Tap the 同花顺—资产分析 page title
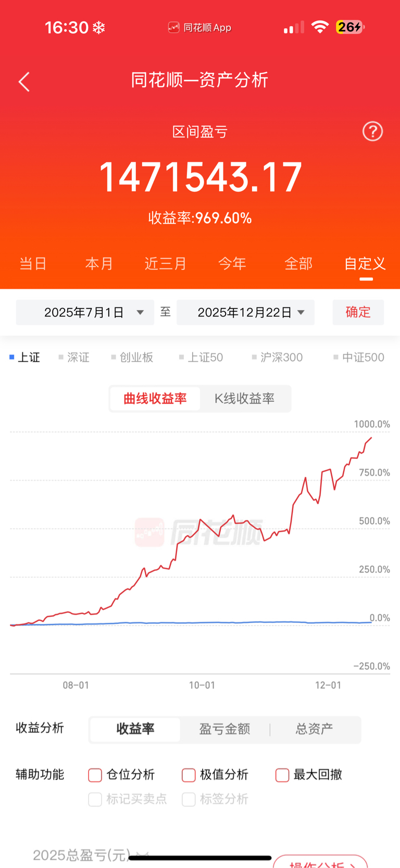 (x=199, y=80)
